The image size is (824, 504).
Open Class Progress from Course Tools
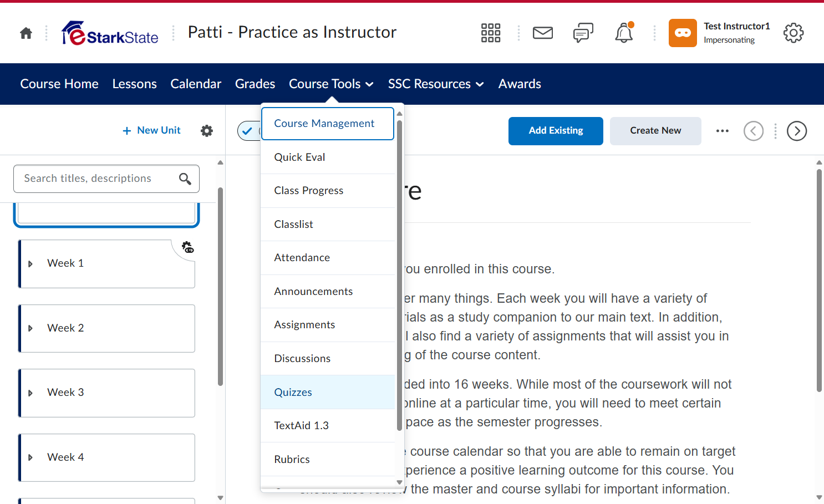click(328, 191)
